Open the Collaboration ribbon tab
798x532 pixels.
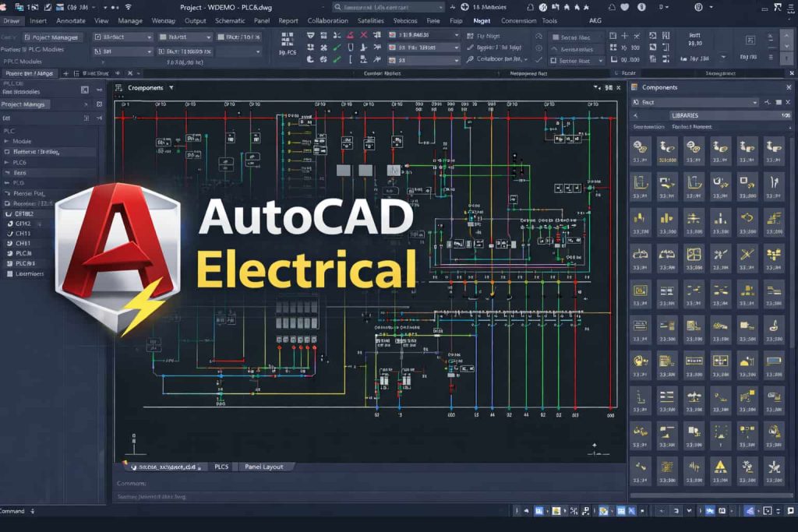point(328,21)
